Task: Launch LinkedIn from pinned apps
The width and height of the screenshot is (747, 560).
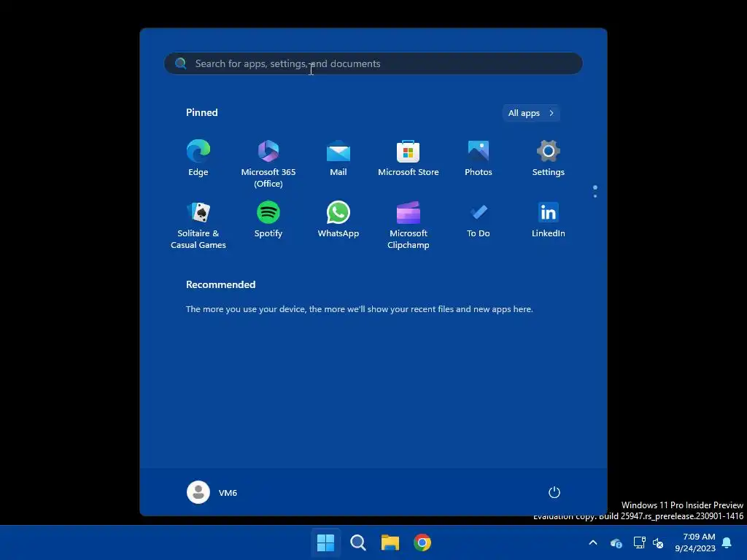Action: coord(549,220)
